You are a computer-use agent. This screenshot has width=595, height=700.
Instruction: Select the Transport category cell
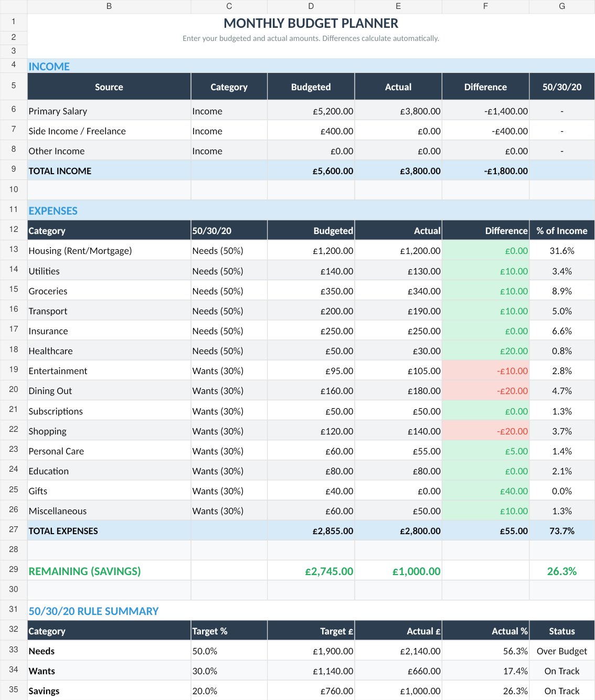coord(109,311)
